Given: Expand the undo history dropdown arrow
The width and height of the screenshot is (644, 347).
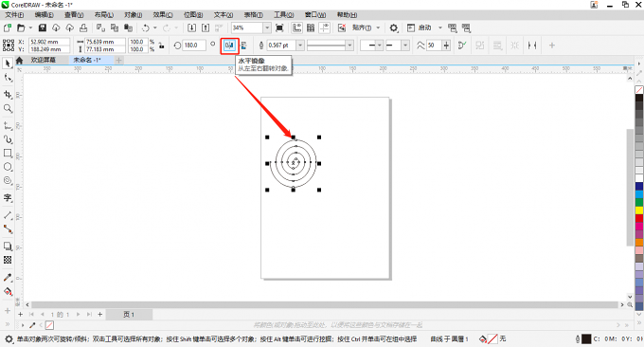Looking at the screenshot, I should (x=154, y=27).
